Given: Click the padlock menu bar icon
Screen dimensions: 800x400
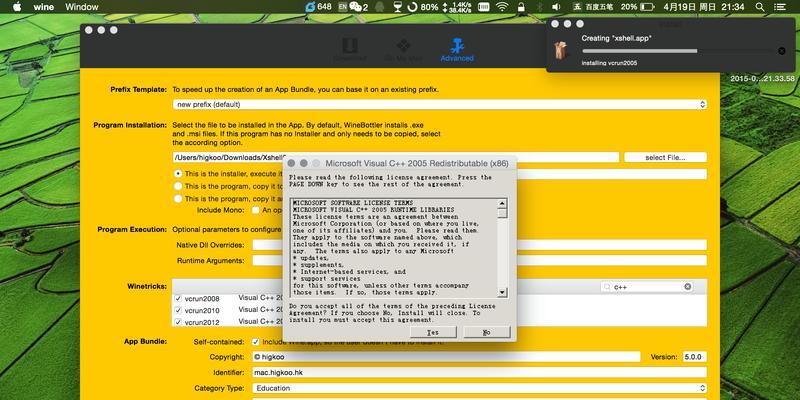Looking at the screenshot, I should (521, 7).
